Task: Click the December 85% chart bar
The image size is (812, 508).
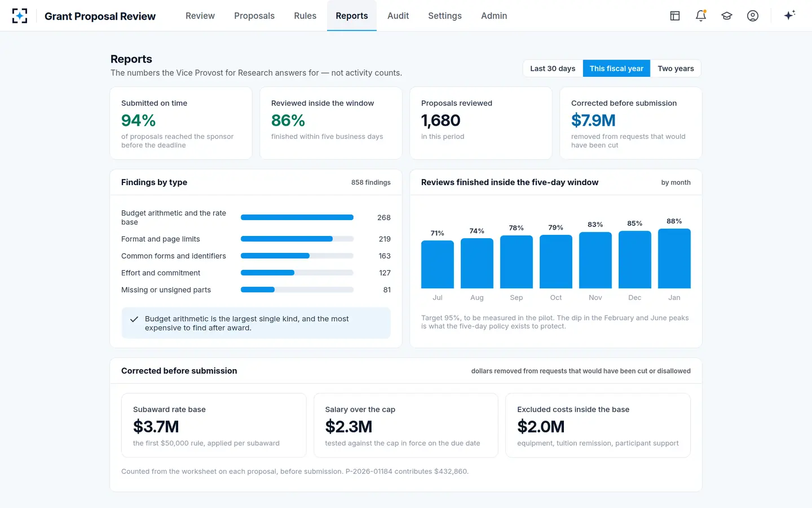Action: pos(635,260)
